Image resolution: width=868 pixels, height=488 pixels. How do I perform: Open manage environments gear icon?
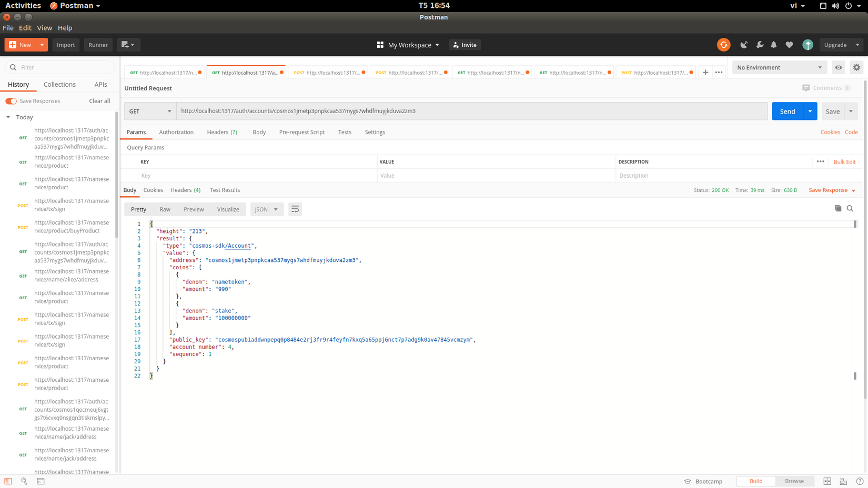(856, 67)
